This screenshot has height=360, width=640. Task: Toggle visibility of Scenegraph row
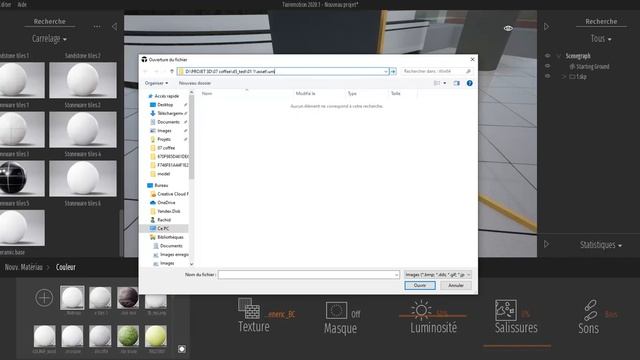[x=548, y=56]
